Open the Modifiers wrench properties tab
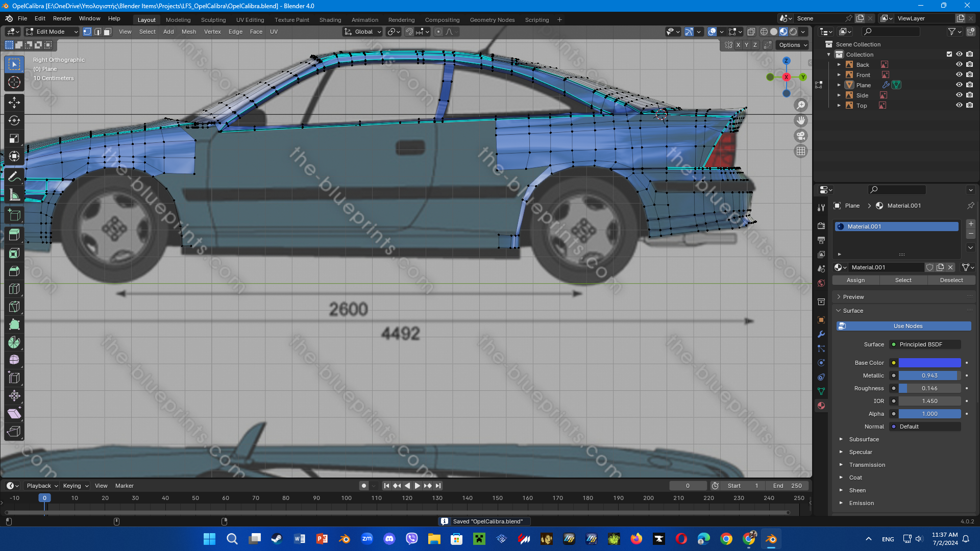Screen dimensions: 980x551 (x=821, y=334)
